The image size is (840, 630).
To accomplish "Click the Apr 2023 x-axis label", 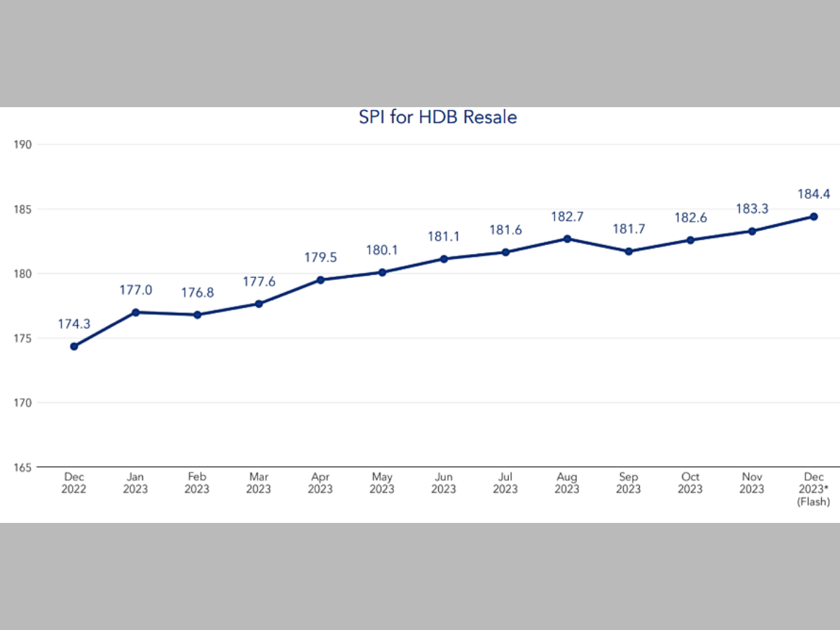I will tap(321, 483).
